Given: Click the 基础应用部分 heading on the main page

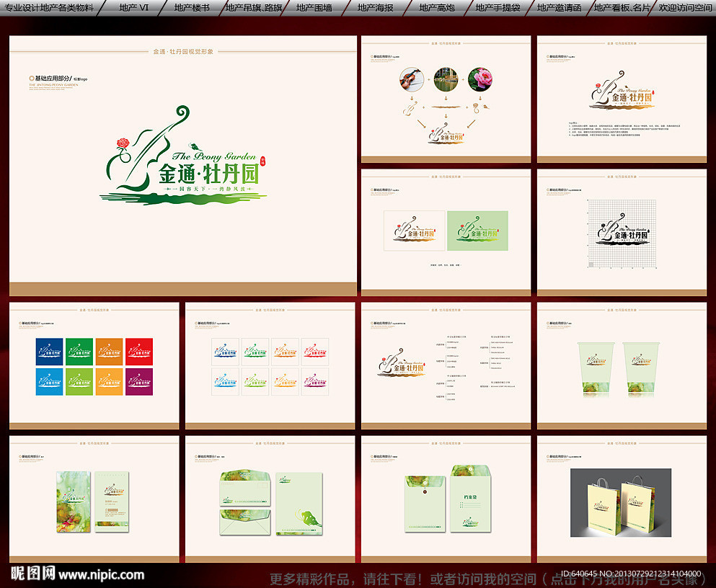Looking at the screenshot, I should point(51,79).
